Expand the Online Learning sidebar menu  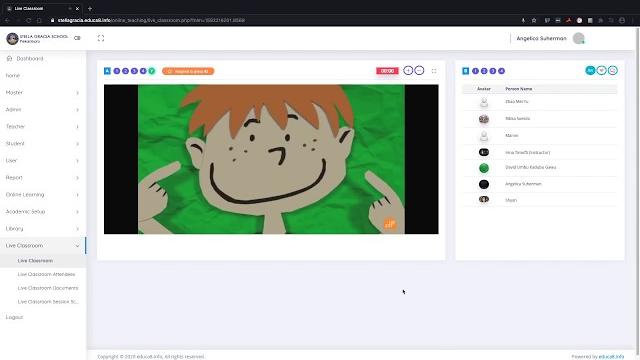(43, 195)
